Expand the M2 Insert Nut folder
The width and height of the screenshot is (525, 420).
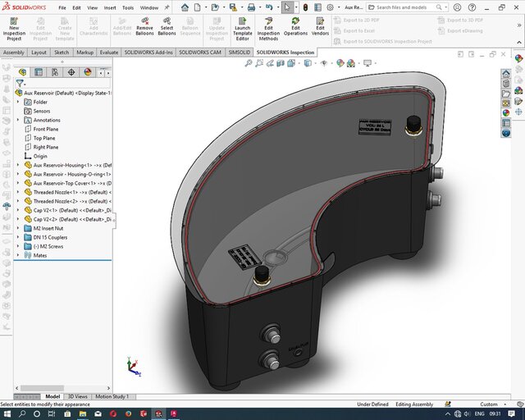pyautogui.click(x=18, y=228)
